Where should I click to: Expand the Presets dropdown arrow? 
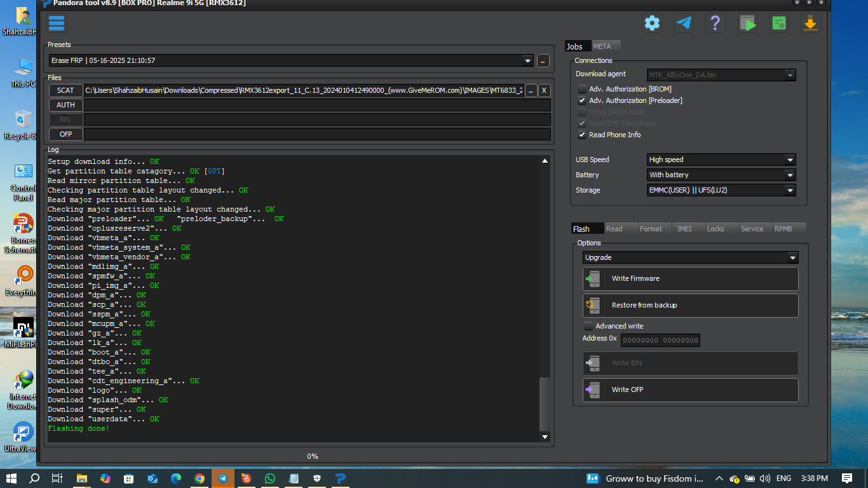pyautogui.click(x=527, y=61)
